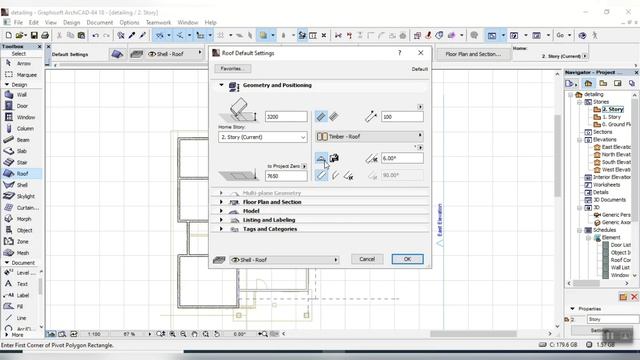
Task: Select the Shell tool
Action: click(x=21, y=185)
